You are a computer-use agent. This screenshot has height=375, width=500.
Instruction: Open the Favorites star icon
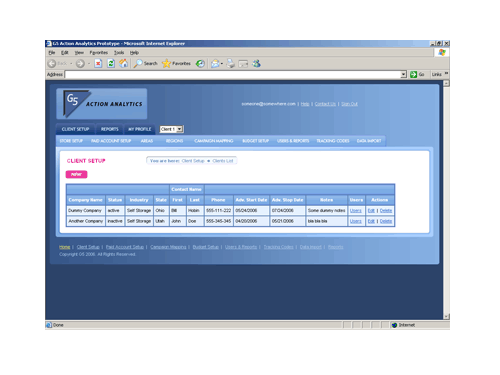pyautogui.click(x=166, y=63)
